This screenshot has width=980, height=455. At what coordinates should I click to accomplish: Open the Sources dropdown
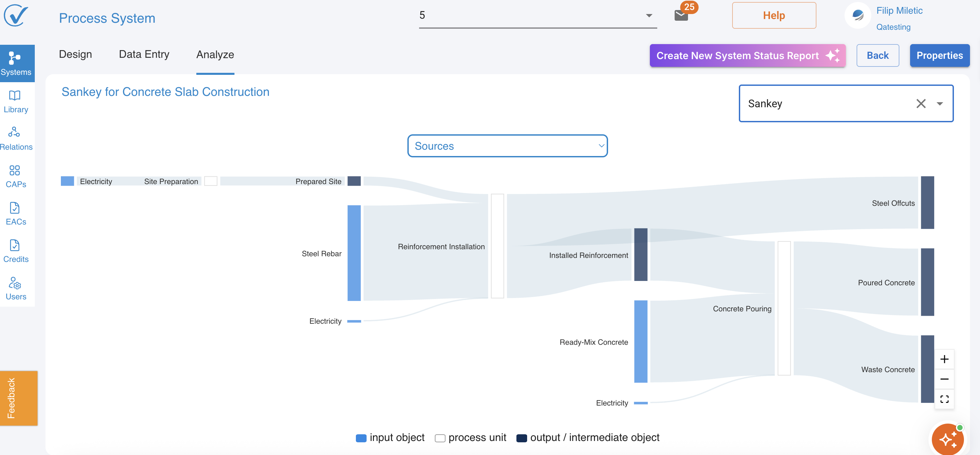(507, 146)
